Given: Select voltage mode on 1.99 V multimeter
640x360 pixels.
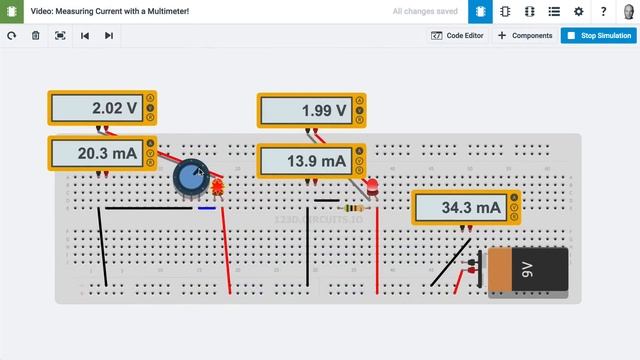Looking at the screenshot, I should [x=360, y=110].
